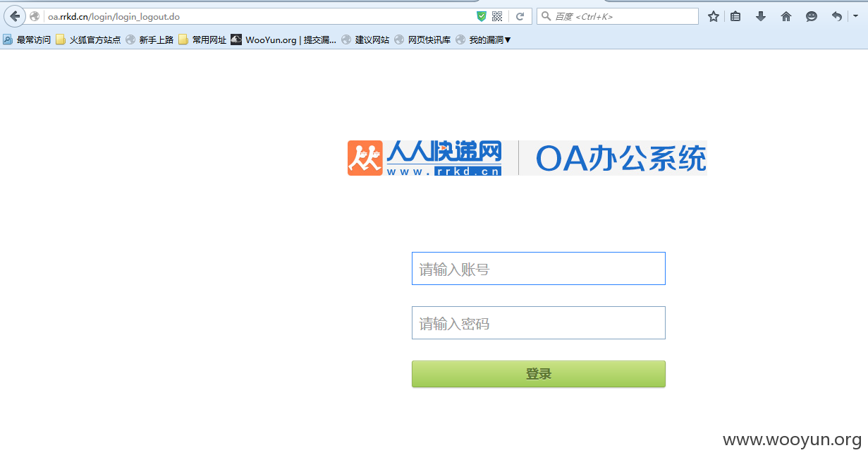This screenshot has width=868, height=460.
Task: Go back with the browser back arrow
Action: tap(15, 16)
